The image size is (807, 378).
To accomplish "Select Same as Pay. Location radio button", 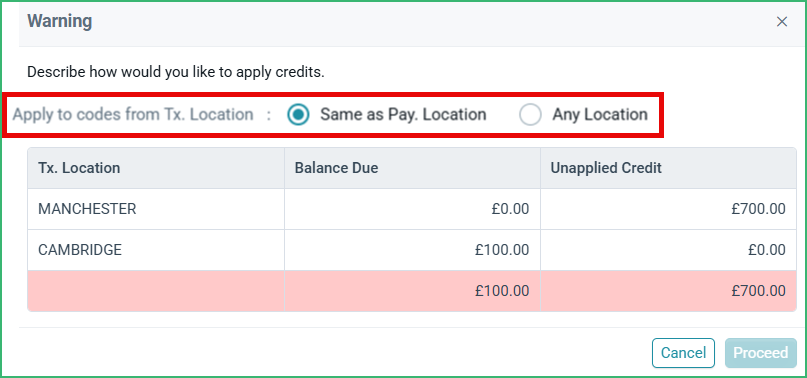I will click(x=299, y=114).
